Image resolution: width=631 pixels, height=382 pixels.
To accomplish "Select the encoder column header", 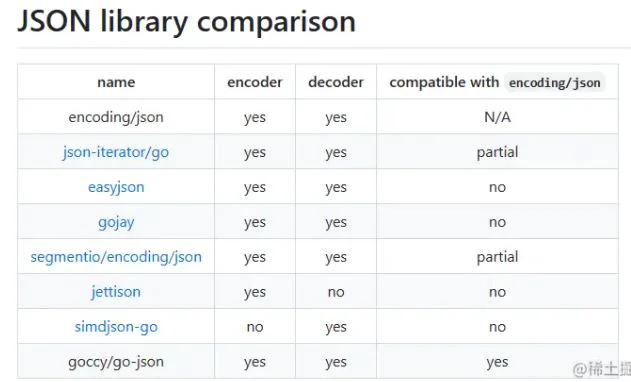I will pyautogui.click(x=255, y=82).
